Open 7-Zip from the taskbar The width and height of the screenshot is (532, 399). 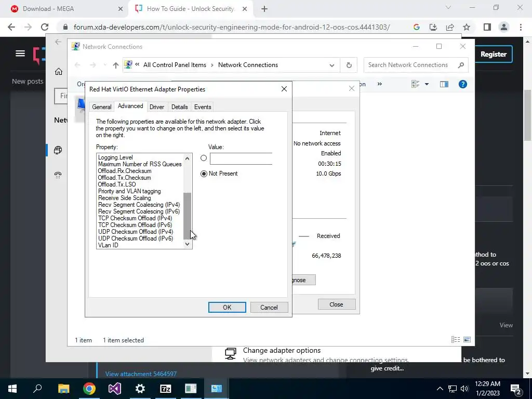pos(166,389)
